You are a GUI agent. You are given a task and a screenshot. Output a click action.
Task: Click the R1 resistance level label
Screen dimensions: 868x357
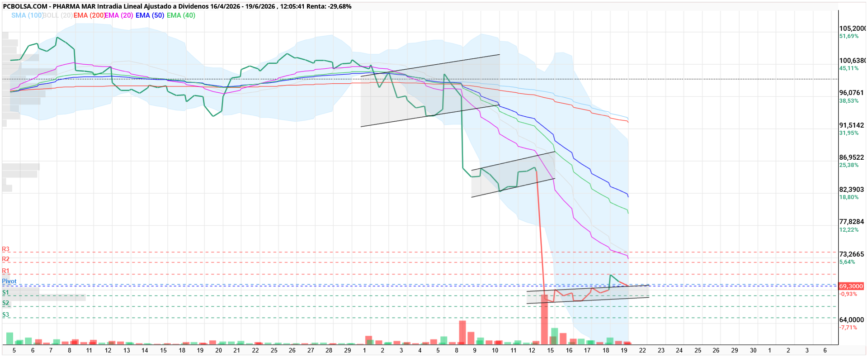(x=5, y=271)
